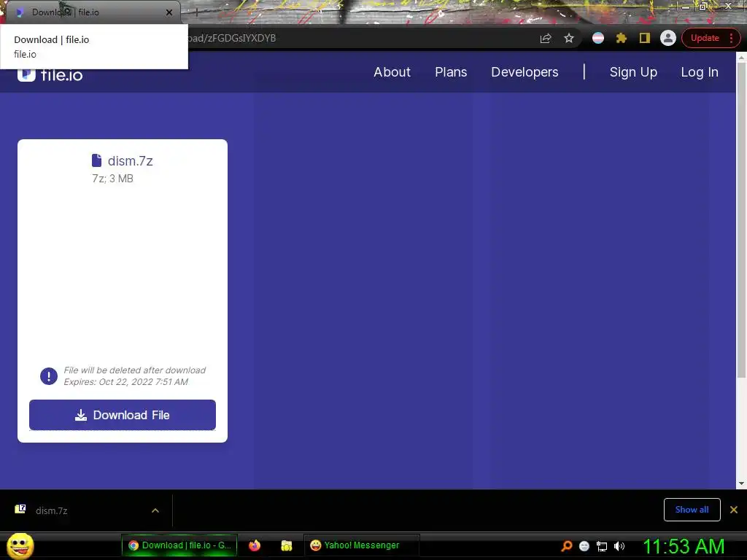Open the Extensions puzzle piece menu
The image size is (747, 560).
[622, 38]
